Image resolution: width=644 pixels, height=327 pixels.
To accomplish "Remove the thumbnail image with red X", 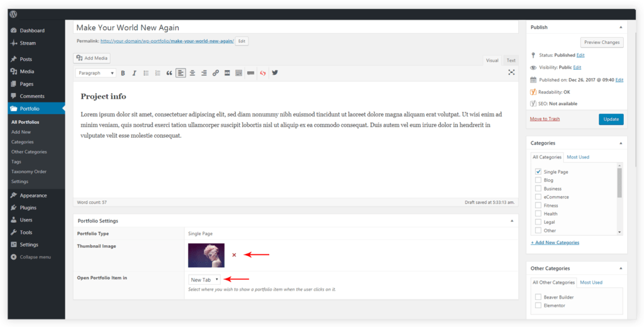I will coord(234,255).
